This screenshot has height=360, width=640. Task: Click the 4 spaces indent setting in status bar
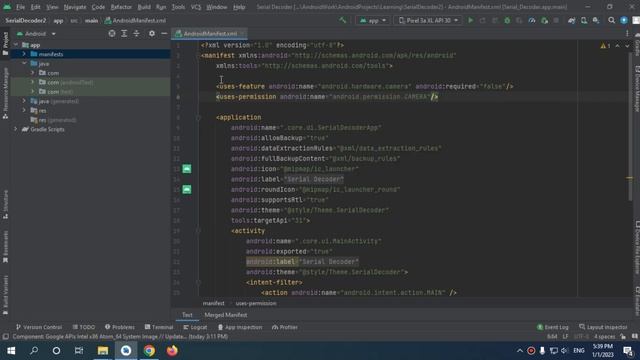click(x=604, y=337)
